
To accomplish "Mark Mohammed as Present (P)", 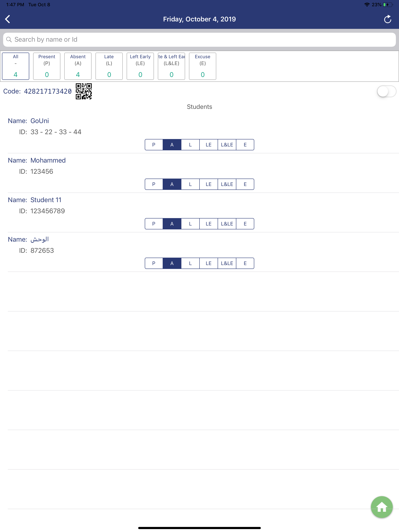I will (154, 184).
